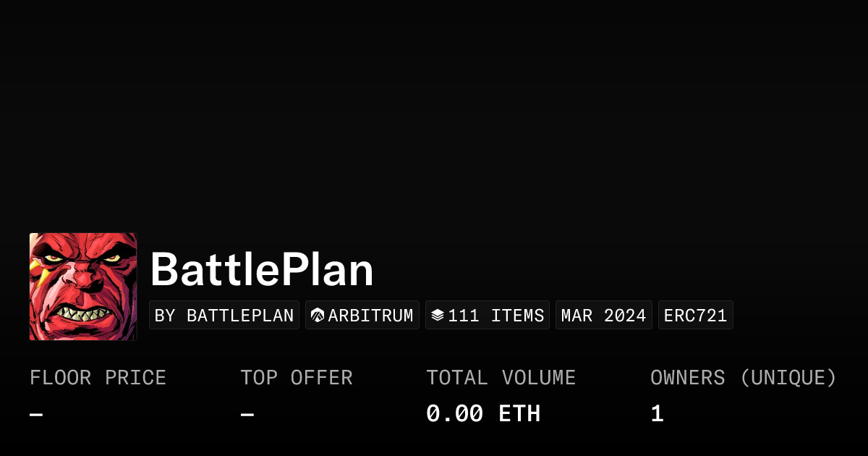Click the MAR 2024 date badge
Screen dimensions: 868x456
pyautogui.click(x=604, y=316)
